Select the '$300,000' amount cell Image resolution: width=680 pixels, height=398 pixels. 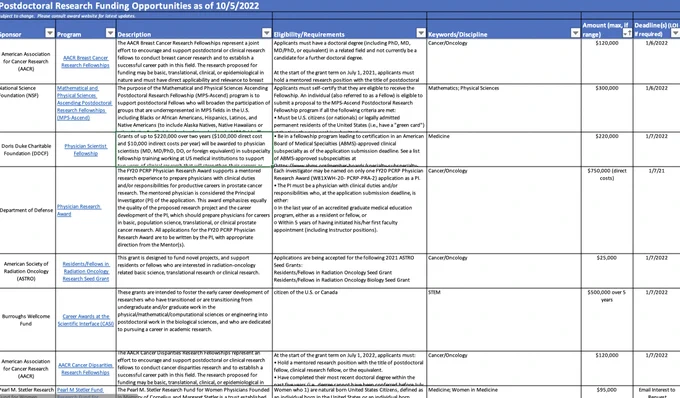pos(607,108)
